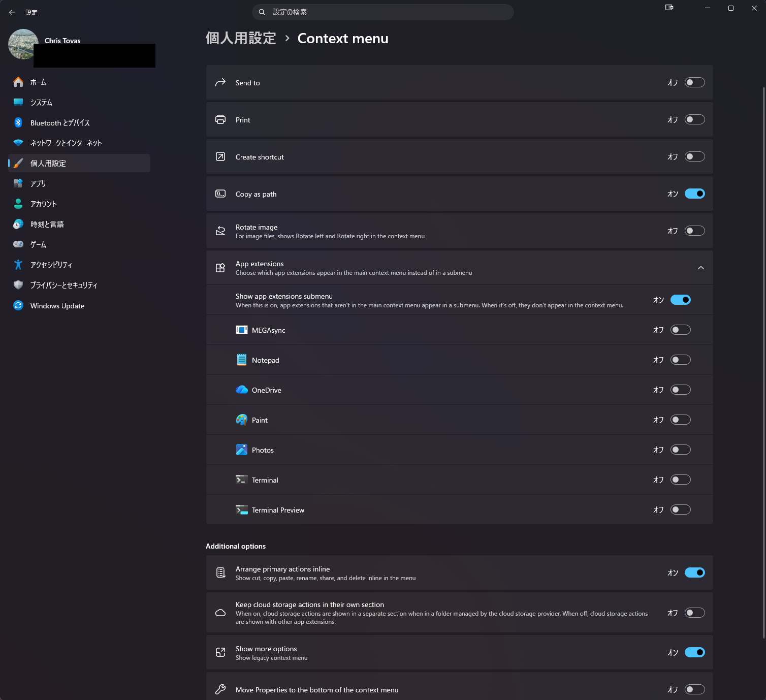This screenshot has width=766, height=700.
Task: Click the Chris Tovas account name
Action: pyautogui.click(x=62, y=41)
